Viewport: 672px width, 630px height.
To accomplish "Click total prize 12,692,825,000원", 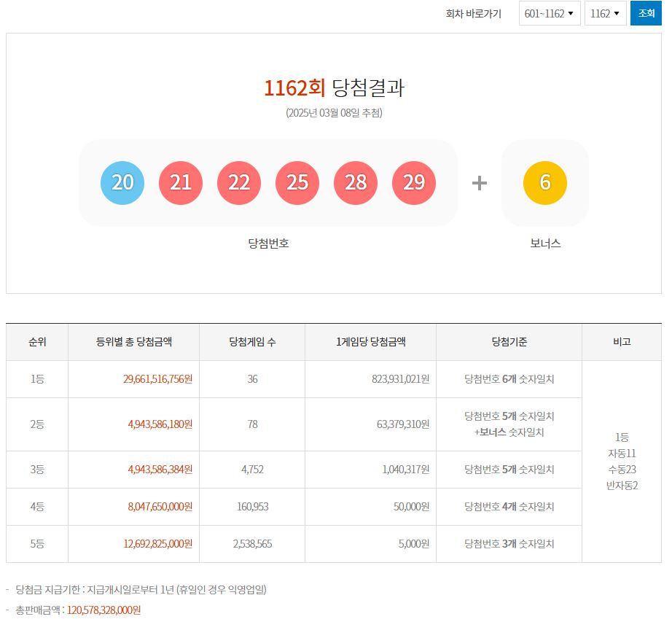I will [x=157, y=544].
